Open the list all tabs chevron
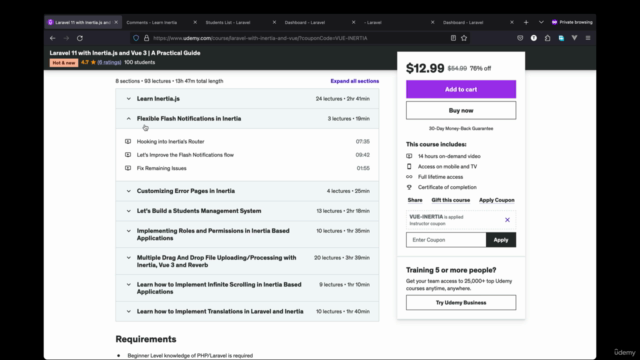This screenshot has width=640, height=360. [541, 22]
